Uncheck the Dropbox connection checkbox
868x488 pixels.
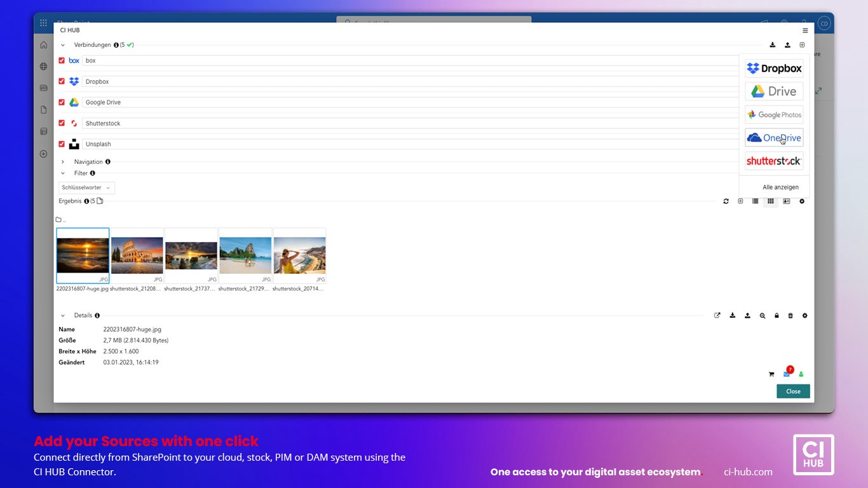(x=62, y=81)
